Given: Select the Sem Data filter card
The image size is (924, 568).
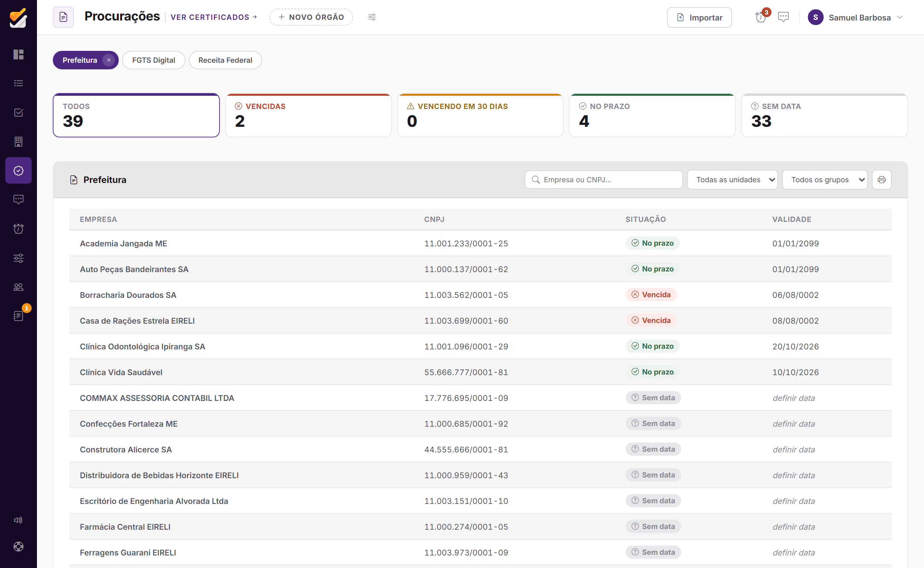Looking at the screenshot, I should pos(825,115).
